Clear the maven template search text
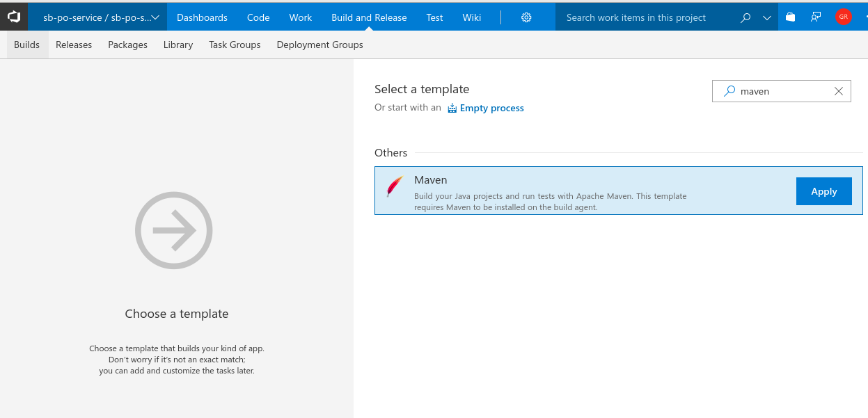 coord(839,91)
